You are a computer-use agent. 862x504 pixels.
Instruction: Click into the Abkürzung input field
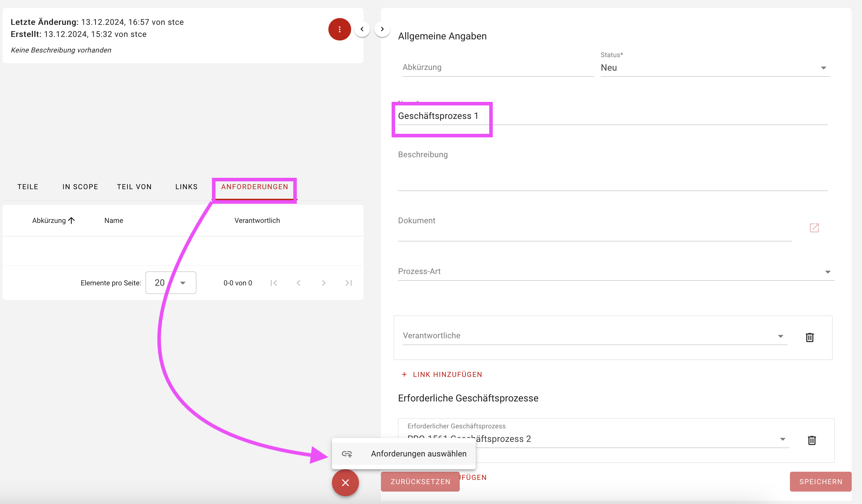click(x=497, y=67)
